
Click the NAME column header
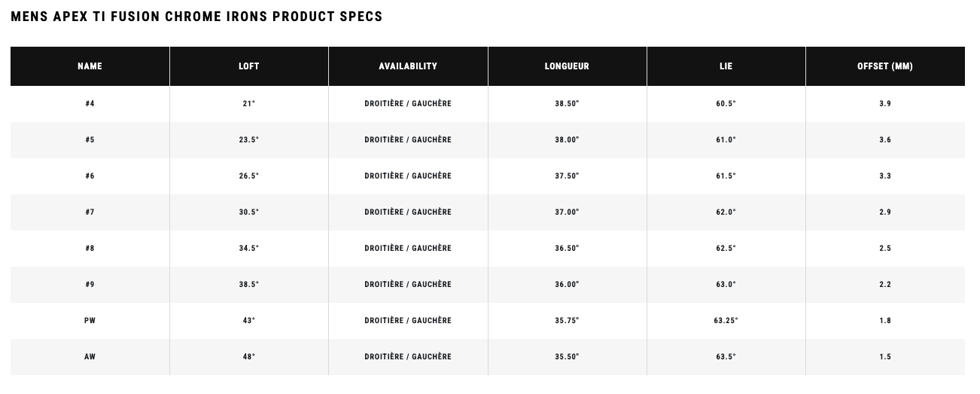click(x=90, y=66)
